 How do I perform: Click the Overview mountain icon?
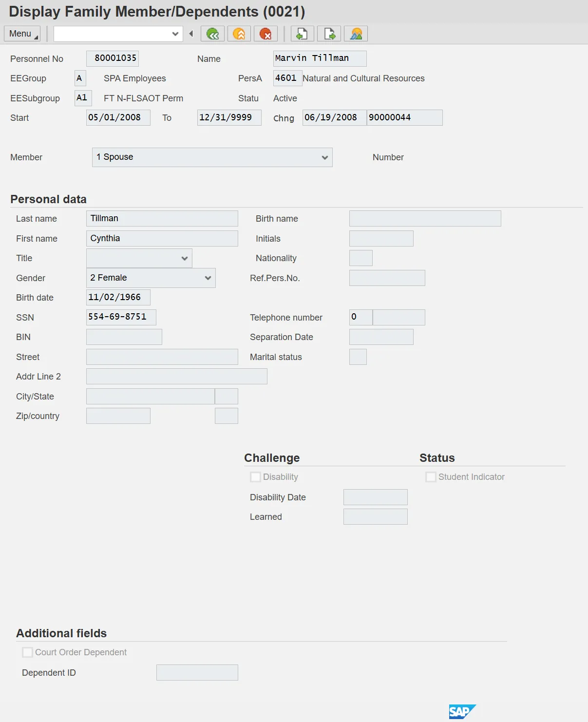pyautogui.click(x=356, y=34)
